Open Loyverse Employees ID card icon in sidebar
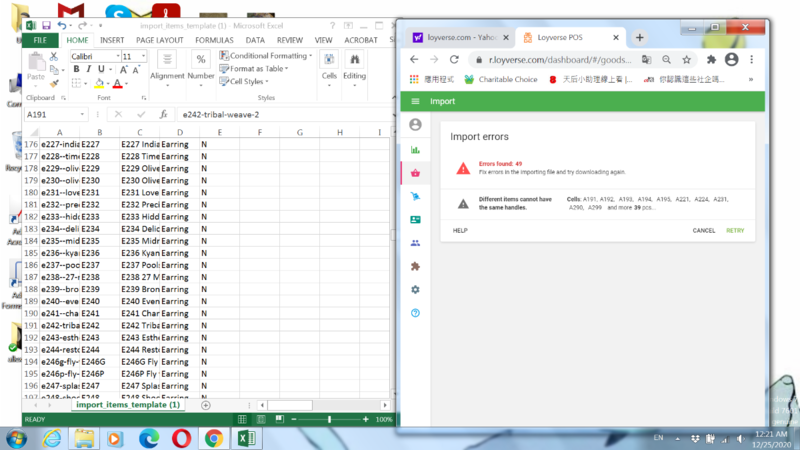The height and width of the screenshot is (450, 800). [x=415, y=219]
